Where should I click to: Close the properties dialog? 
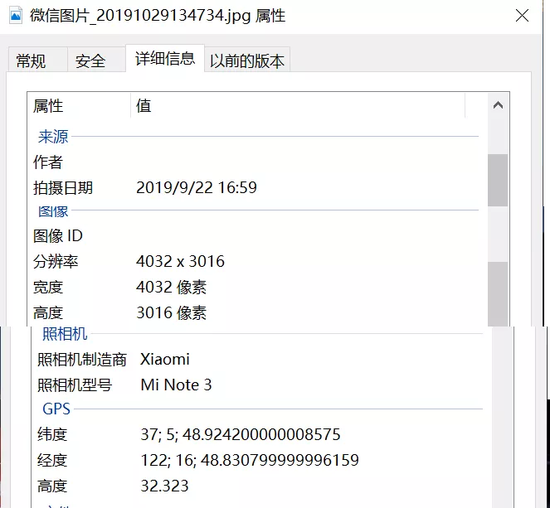pyautogui.click(x=522, y=16)
